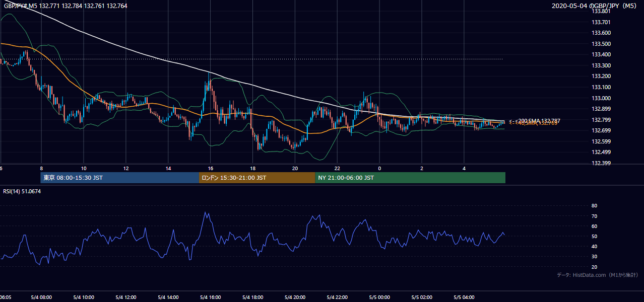Click hour tick '18' under the price chart
The width and height of the screenshot is (644, 302).
pyautogui.click(x=253, y=168)
